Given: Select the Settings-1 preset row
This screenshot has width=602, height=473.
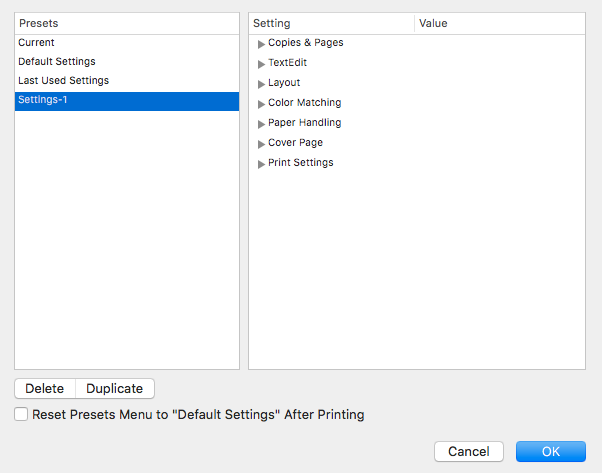Looking at the screenshot, I should pos(127,101).
